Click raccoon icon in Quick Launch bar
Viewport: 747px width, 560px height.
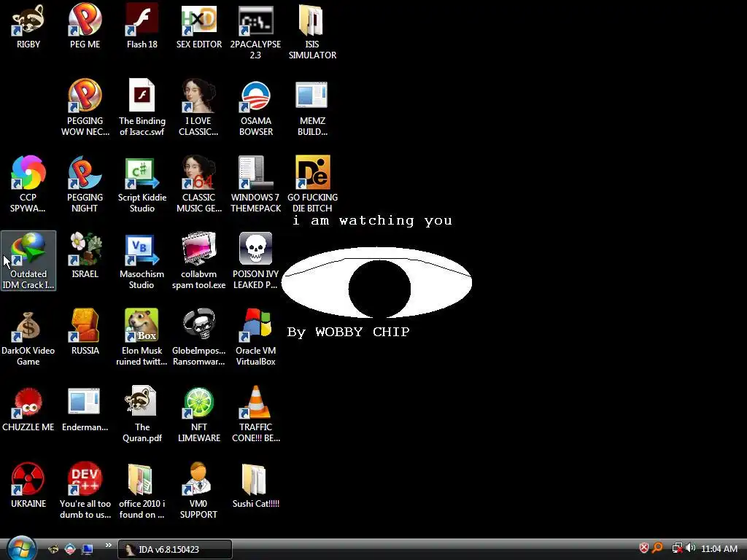point(53,549)
